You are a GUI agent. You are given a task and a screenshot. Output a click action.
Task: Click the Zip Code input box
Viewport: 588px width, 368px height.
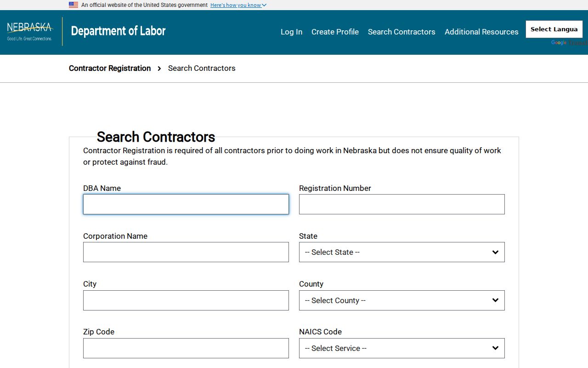pos(186,348)
